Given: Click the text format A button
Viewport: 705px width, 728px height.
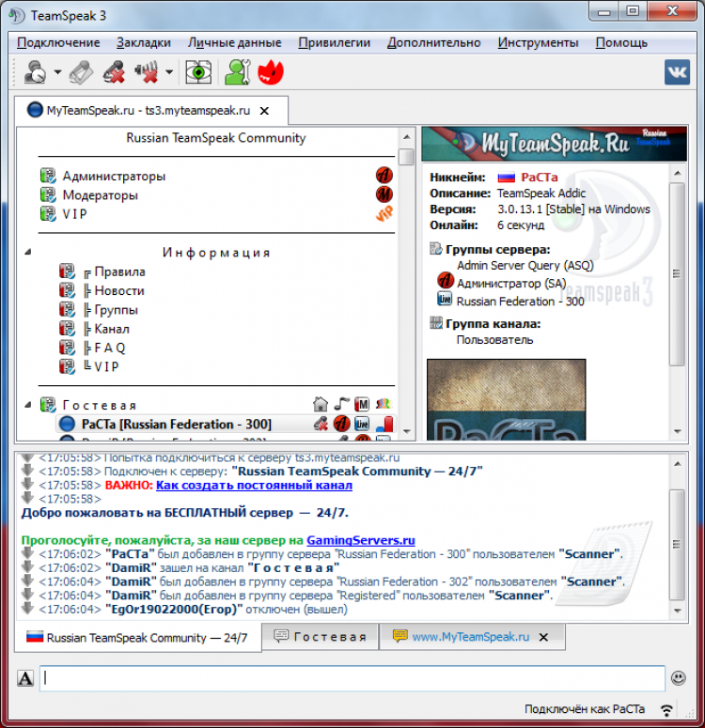Looking at the screenshot, I should [x=25, y=678].
